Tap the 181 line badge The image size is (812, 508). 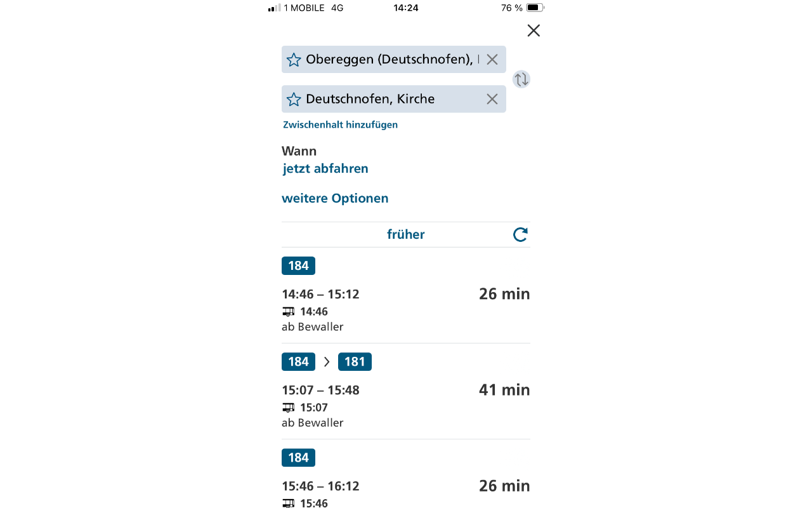(355, 362)
